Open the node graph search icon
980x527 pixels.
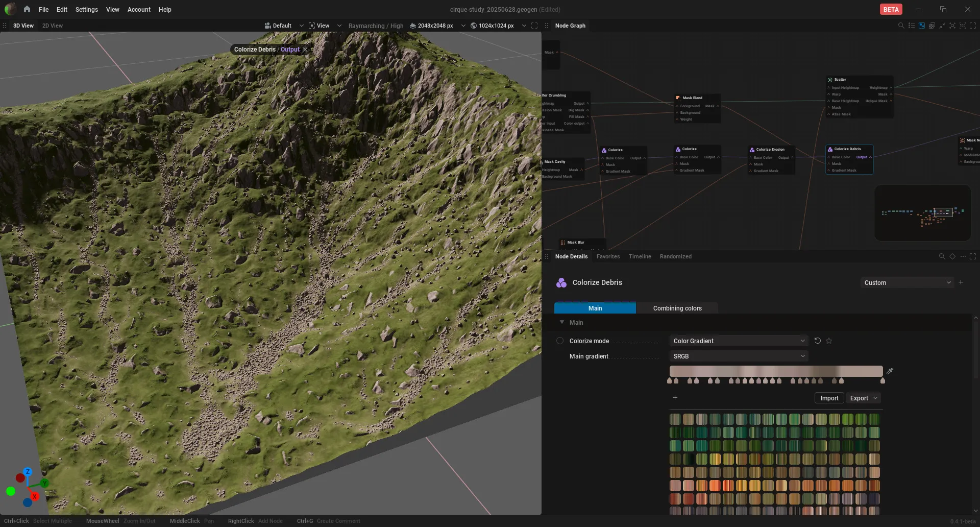coord(901,26)
